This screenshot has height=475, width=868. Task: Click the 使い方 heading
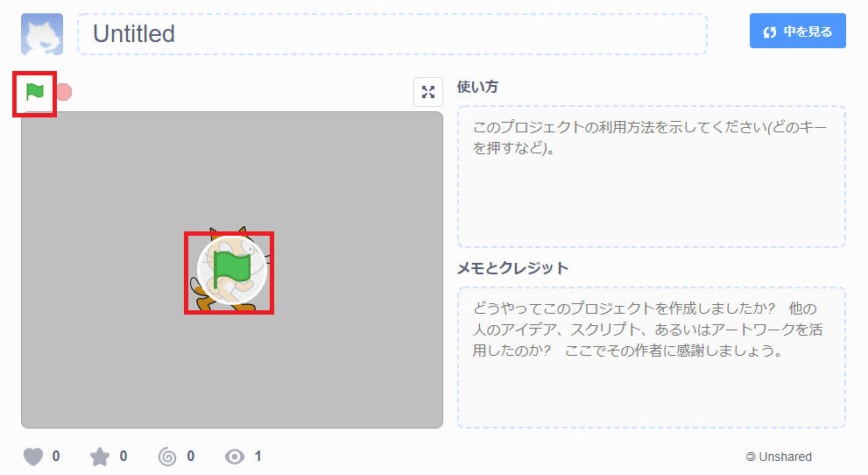pyautogui.click(x=477, y=87)
